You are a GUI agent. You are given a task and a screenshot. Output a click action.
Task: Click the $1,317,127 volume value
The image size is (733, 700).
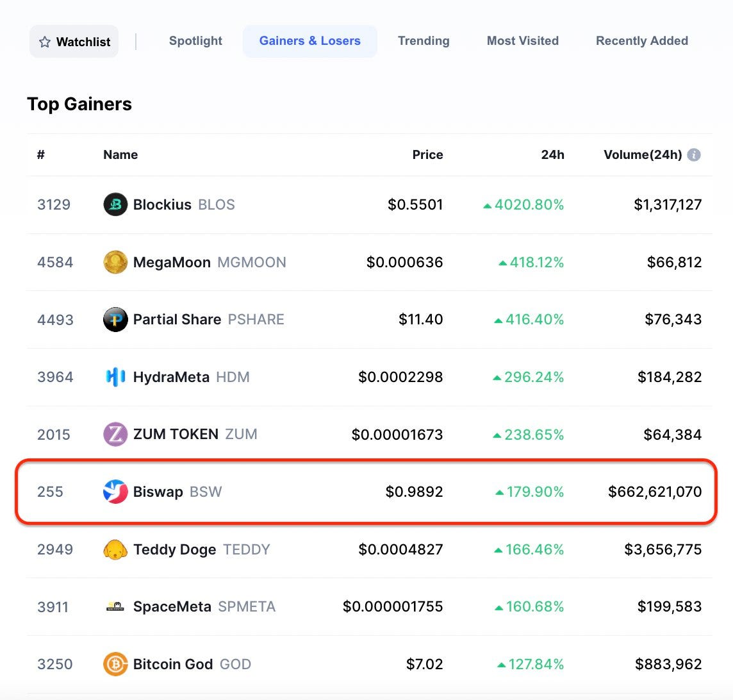tap(668, 204)
